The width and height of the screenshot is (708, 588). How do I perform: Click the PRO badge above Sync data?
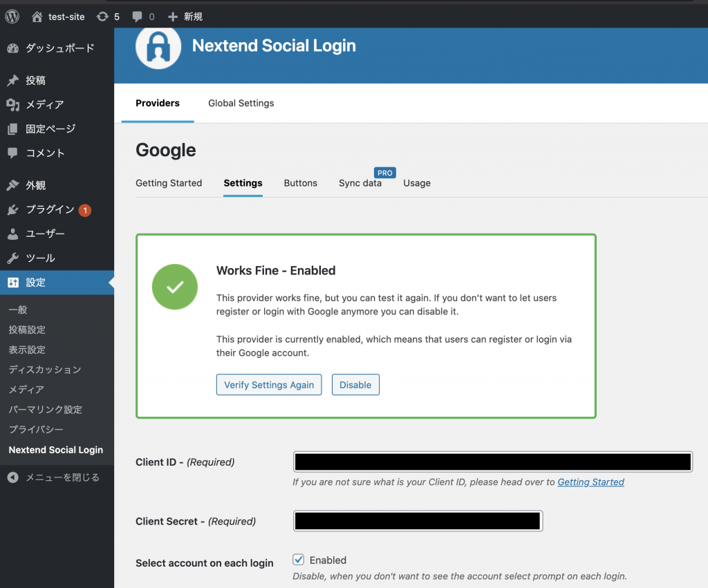pyautogui.click(x=384, y=173)
